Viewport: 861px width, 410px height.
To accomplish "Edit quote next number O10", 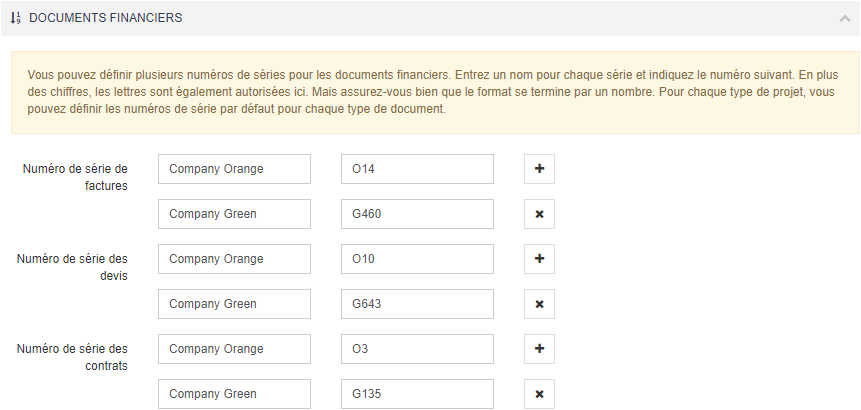I will [x=417, y=259].
